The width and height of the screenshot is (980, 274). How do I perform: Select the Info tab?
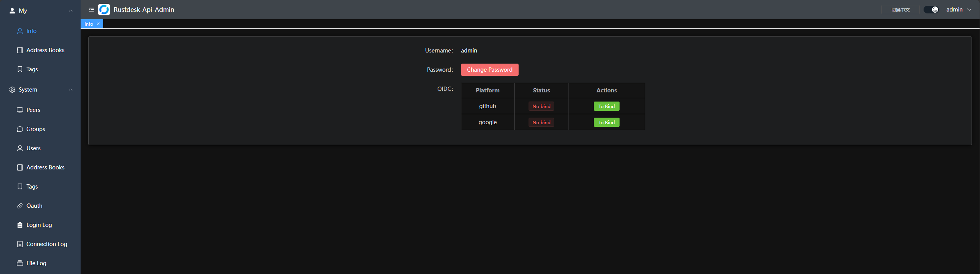[89, 24]
